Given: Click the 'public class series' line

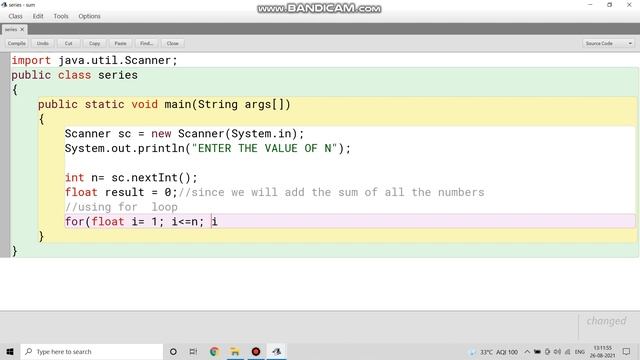Looking at the screenshot, I should [74, 75].
